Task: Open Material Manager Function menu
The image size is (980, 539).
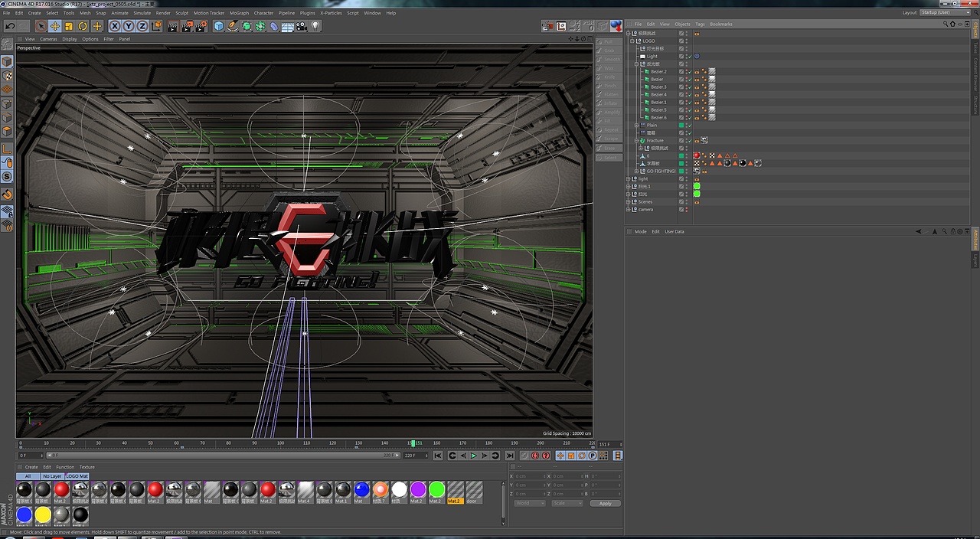Action: click(x=65, y=467)
